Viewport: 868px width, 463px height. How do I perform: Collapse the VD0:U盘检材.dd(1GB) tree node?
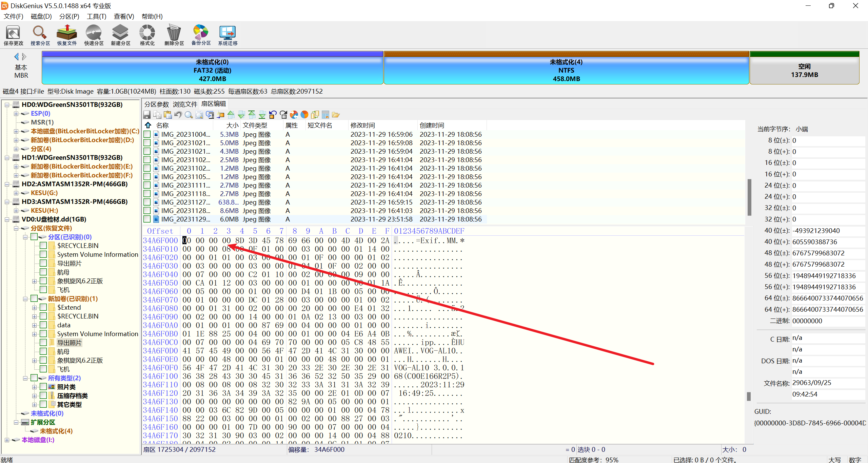(7, 219)
